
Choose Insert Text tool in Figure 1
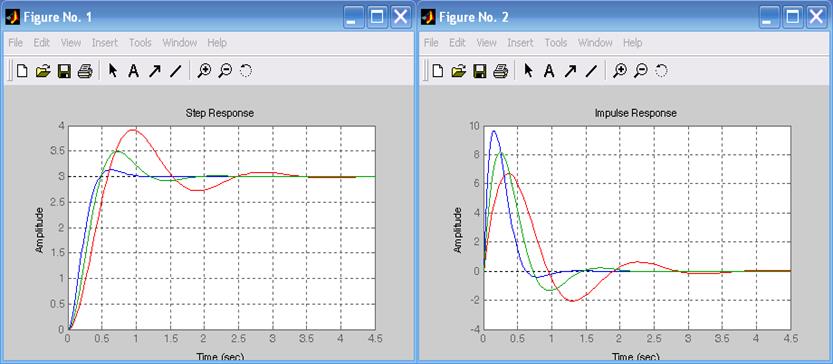(x=133, y=71)
